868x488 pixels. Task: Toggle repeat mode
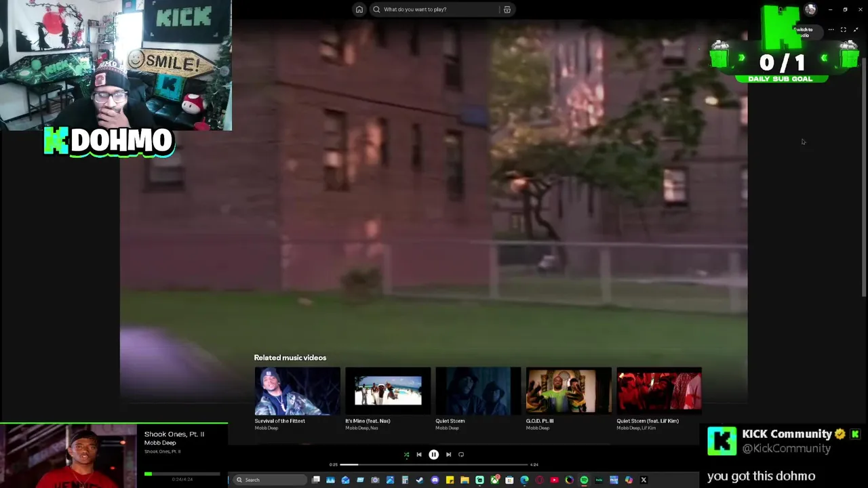pos(461,455)
